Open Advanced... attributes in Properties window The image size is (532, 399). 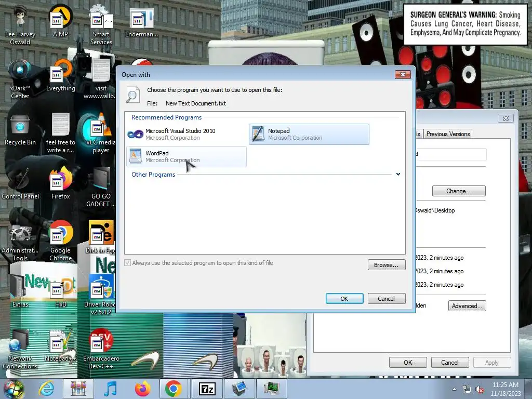click(467, 306)
